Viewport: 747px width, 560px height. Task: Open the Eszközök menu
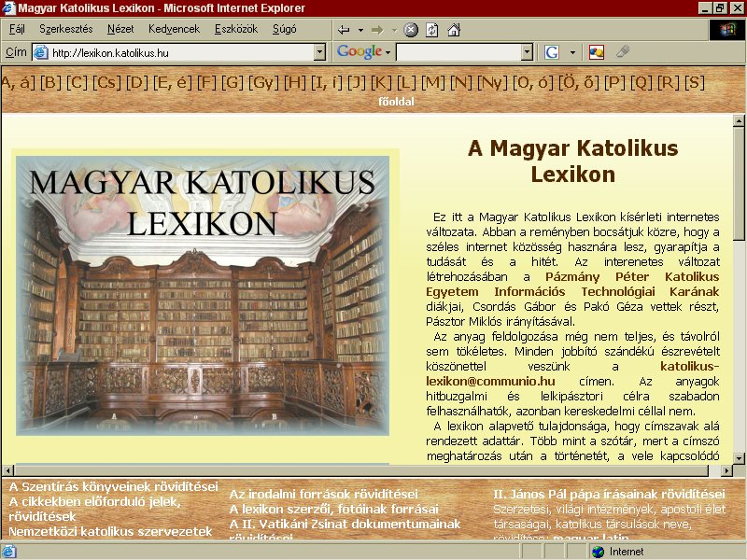(236, 30)
